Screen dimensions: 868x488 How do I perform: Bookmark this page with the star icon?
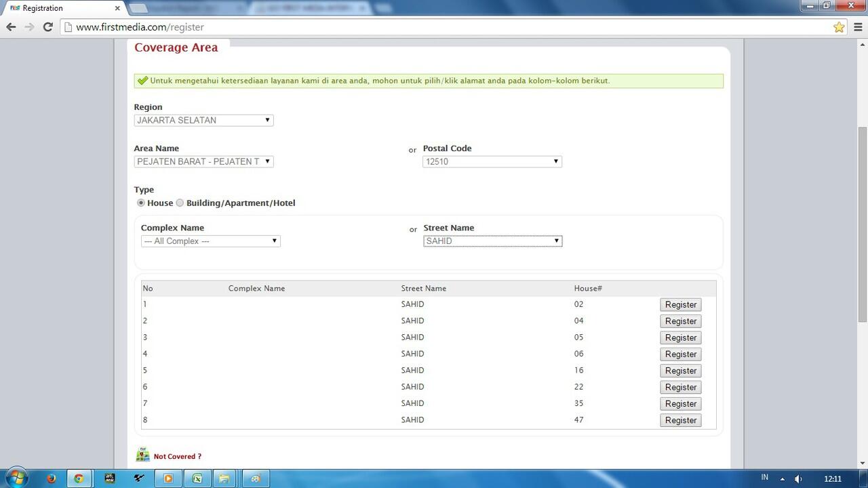tap(839, 27)
